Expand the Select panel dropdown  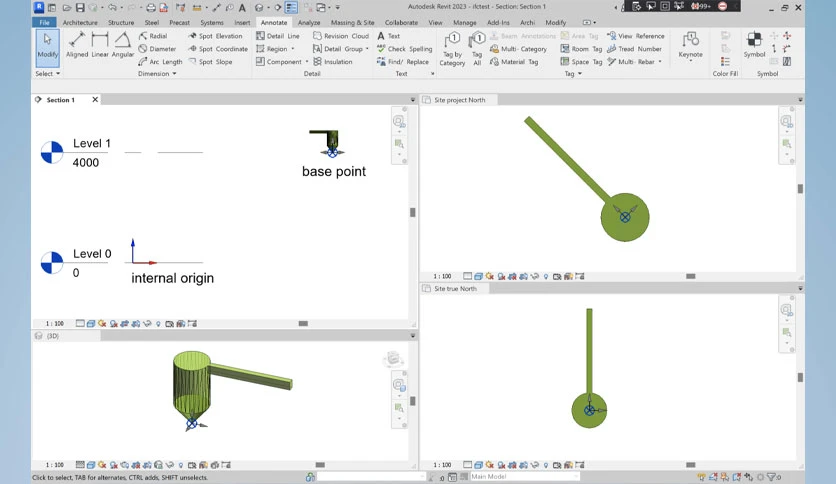(47, 74)
